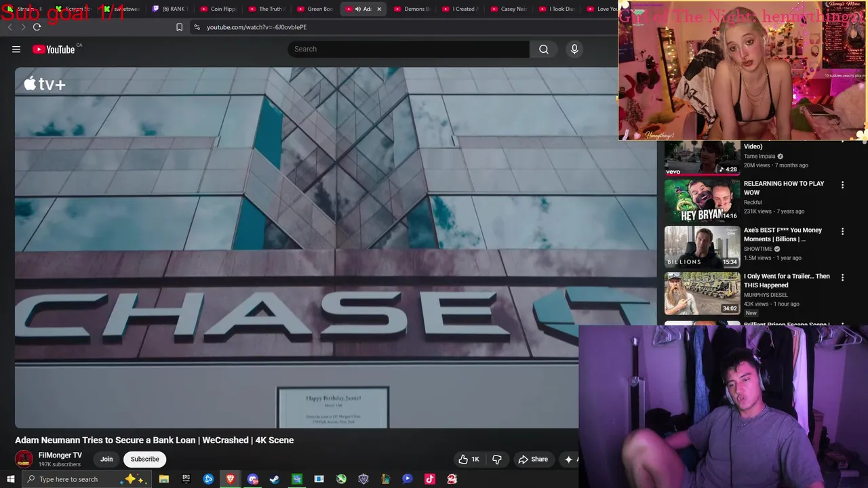Open Brave browser taskbar icon

tap(231, 479)
